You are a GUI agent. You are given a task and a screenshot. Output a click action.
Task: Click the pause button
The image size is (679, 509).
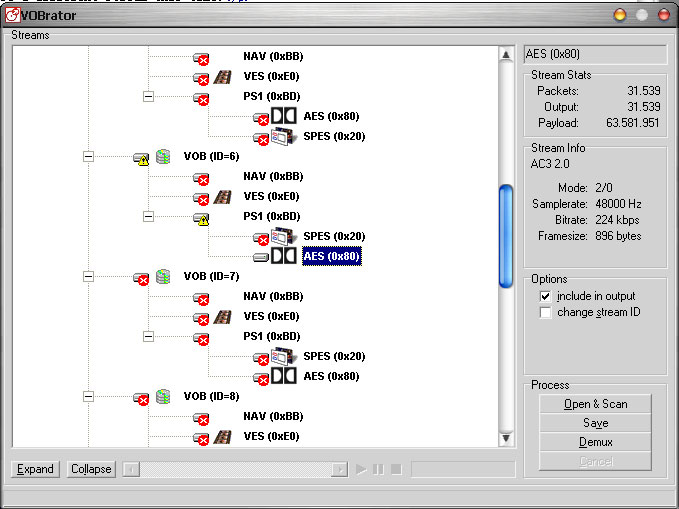coord(378,469)
